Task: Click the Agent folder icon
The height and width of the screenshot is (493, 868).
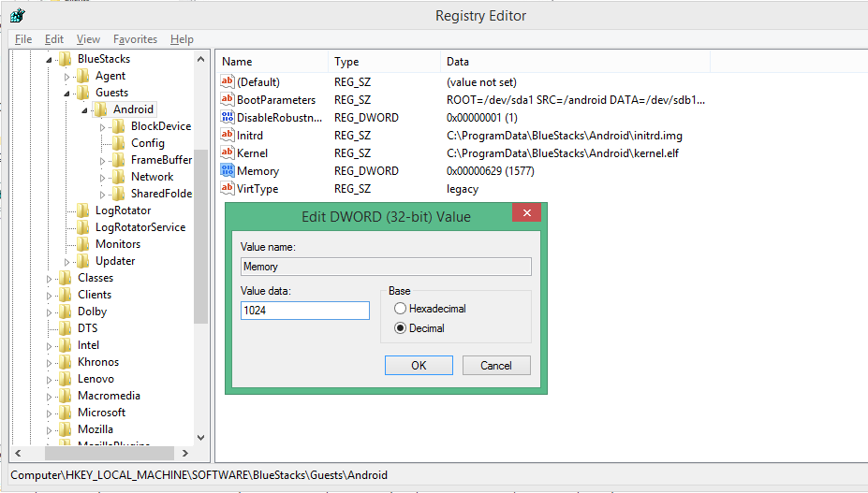Action: point(83,75)
